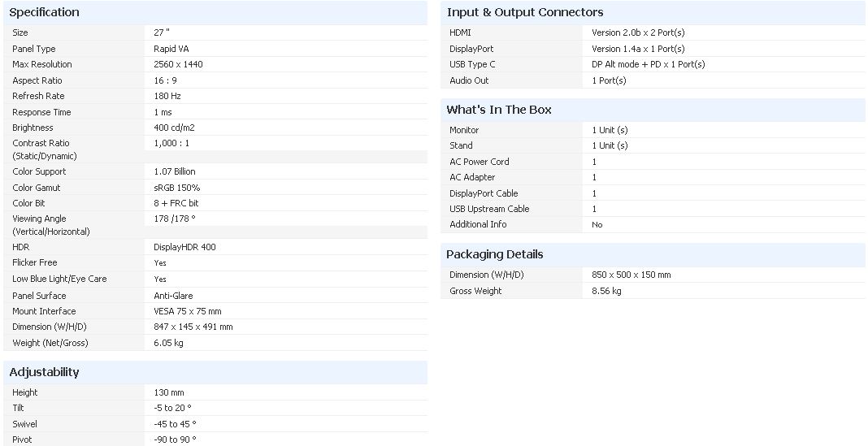Click the VESA 75 x 75 mm value
The width and height of the screenshot is (868, 446).
(187, 311)
